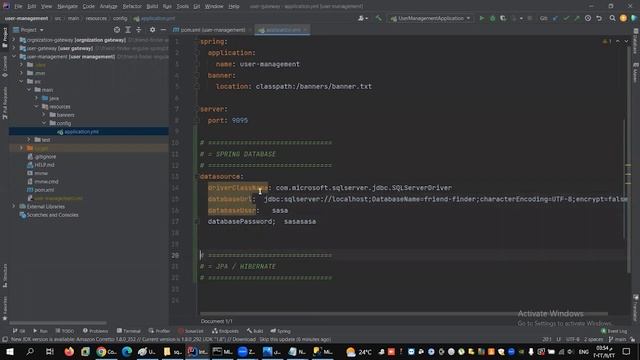
Task: Collapse the src folder
Action: (x=21, y=81)
